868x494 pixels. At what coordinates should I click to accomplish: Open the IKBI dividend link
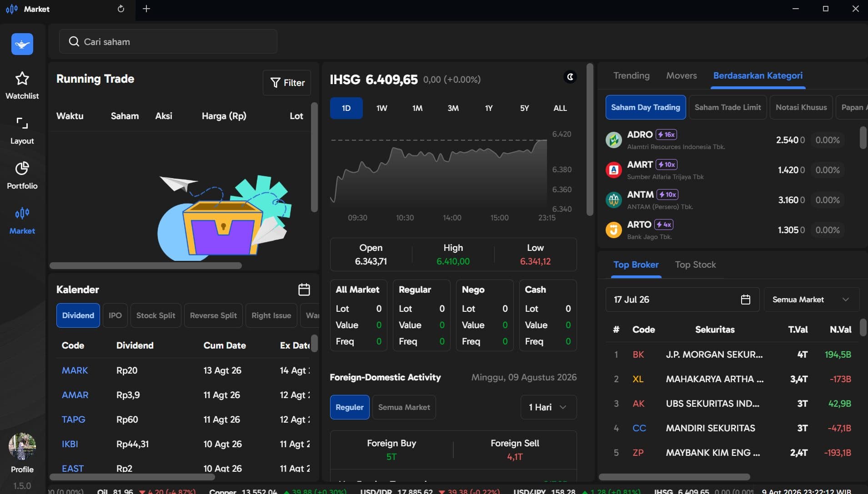click(x=70, y=444)
